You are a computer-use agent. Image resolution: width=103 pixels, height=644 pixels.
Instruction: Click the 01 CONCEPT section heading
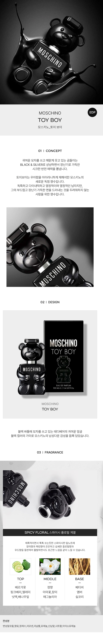coord(50,151)
